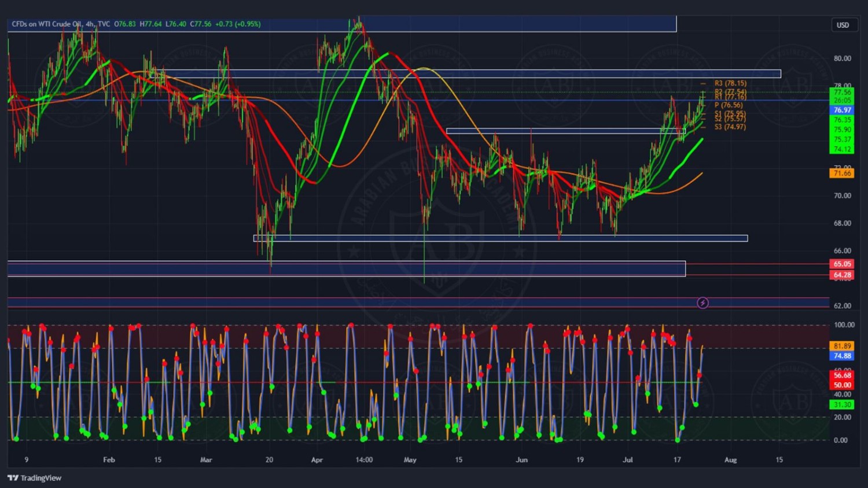Image resolution: width=868 pixels, height=488 pixels.
Task: Click the 4h interval in chart legend
Action: click(x=90, y=24)
